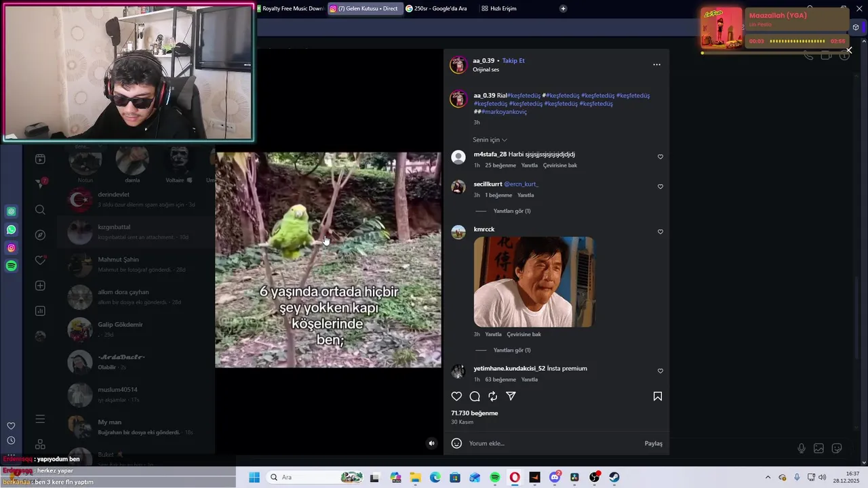Like m4stafa_28's comment

pos(660,157)
